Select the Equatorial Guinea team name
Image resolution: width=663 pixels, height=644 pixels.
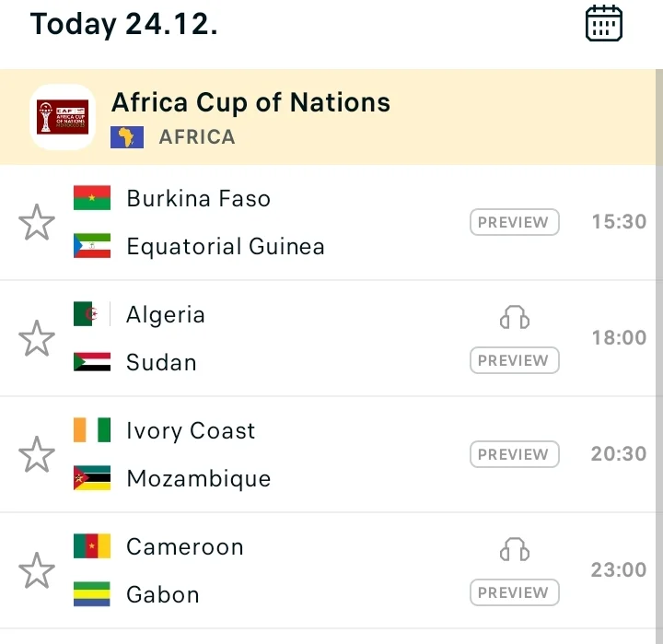point(225,246)
